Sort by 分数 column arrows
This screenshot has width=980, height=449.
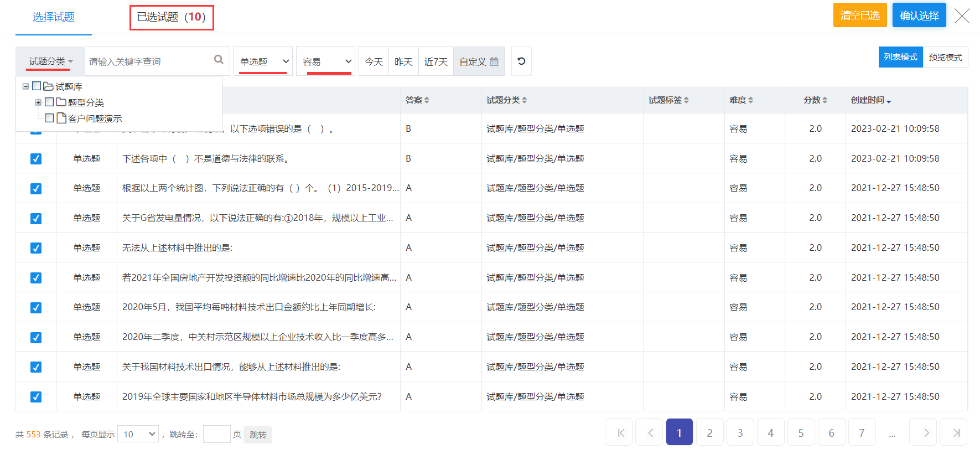coord(825,100)
